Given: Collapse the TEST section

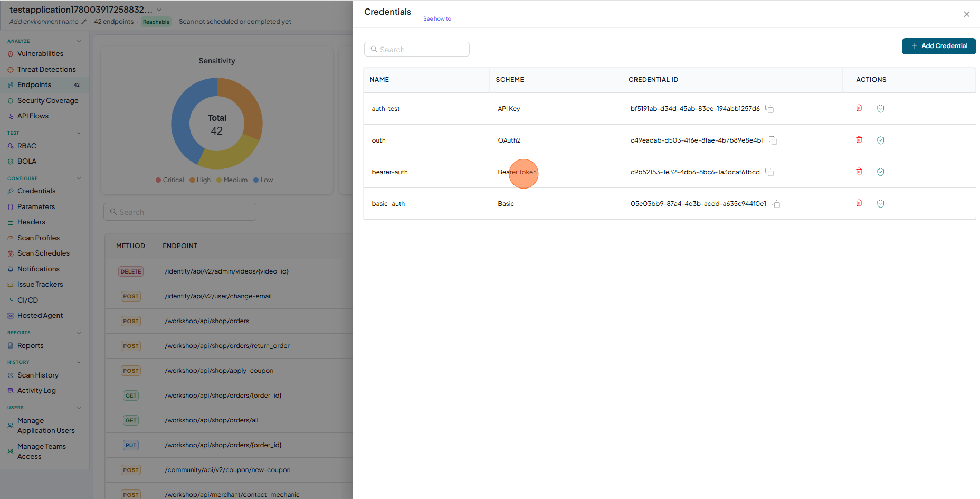Looking at the screenshot, I should pos(79,133).
